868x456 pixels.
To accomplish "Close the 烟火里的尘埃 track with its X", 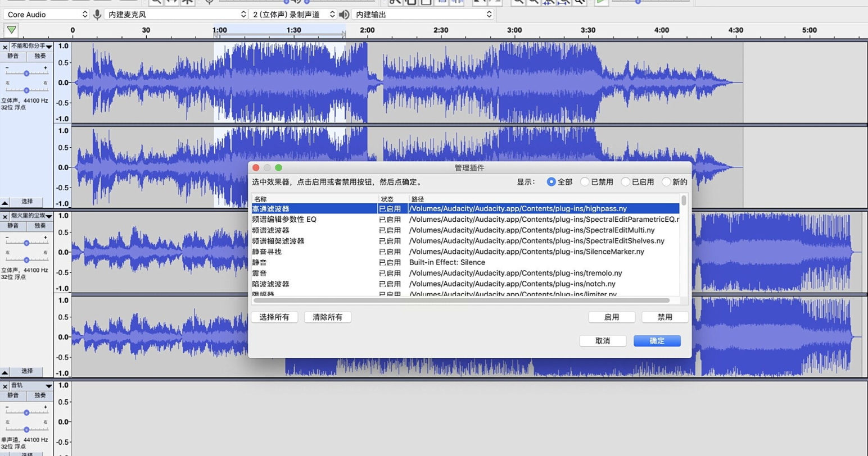I will [5, 217].
